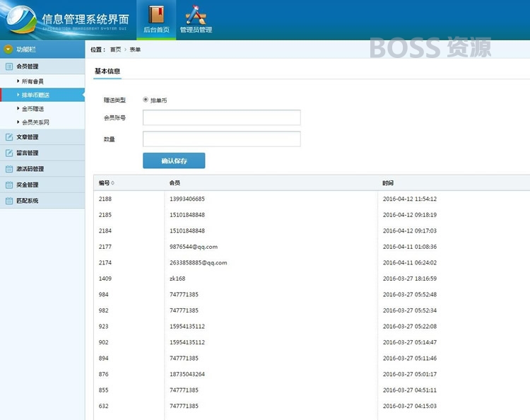This screenshot has height=420, width=530.
Task: Expand the 奖金管理 menu section
Action: click(42, 185)
